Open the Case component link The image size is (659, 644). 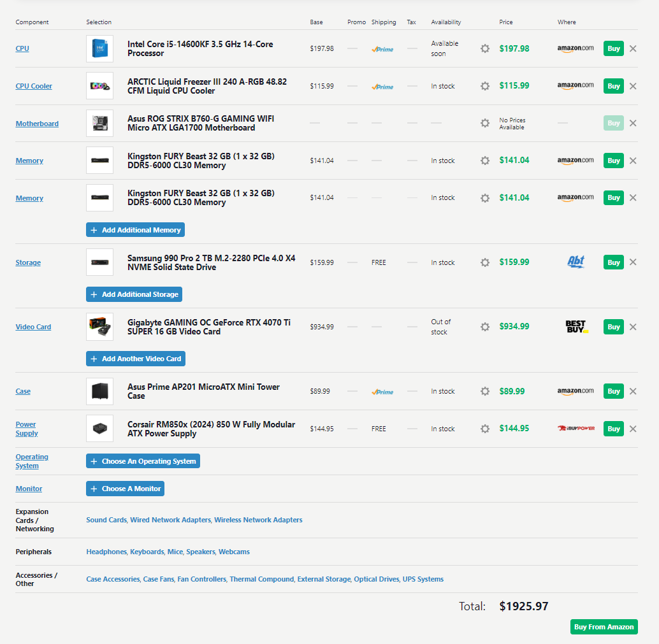click(23, 391)
